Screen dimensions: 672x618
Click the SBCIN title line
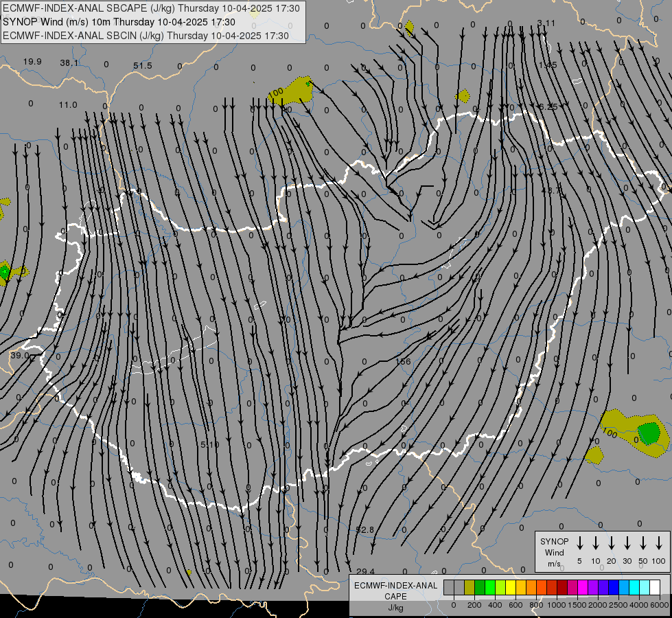tap(146, 36)
